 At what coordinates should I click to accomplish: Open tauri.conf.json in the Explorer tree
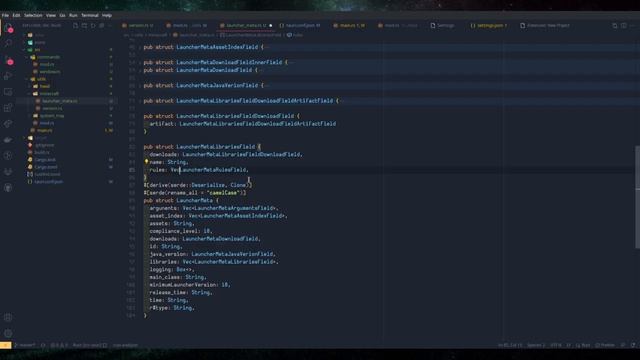coord(49,182)
